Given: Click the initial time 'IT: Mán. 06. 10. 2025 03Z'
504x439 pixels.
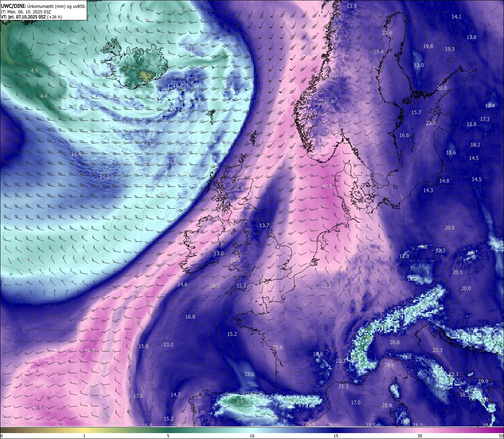Looking at the screenshot, I should (x=26, y=12).
